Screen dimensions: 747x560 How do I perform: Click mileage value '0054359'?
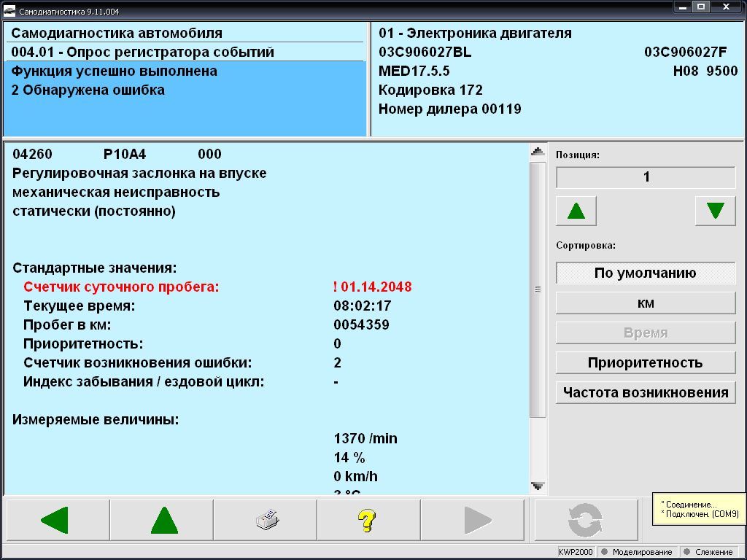pos(362,325)
